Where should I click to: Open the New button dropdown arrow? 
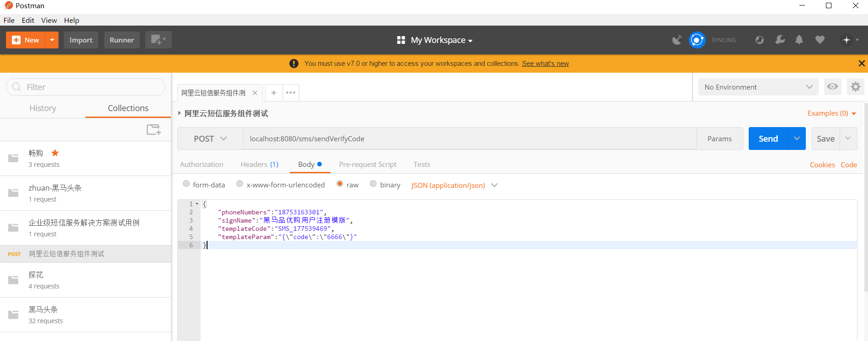click(x=53, y=40)
